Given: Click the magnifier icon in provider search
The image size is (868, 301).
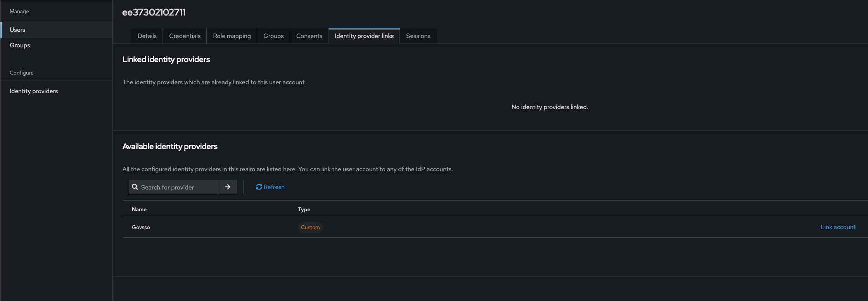Looking at the screenshot, I should tap(135, 187).
